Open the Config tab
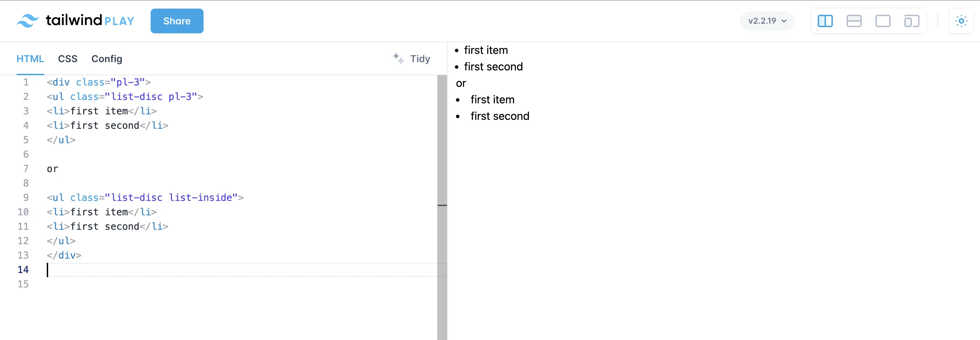The width and height of the screenshot is (980, 340). click(x=107, y=59)
